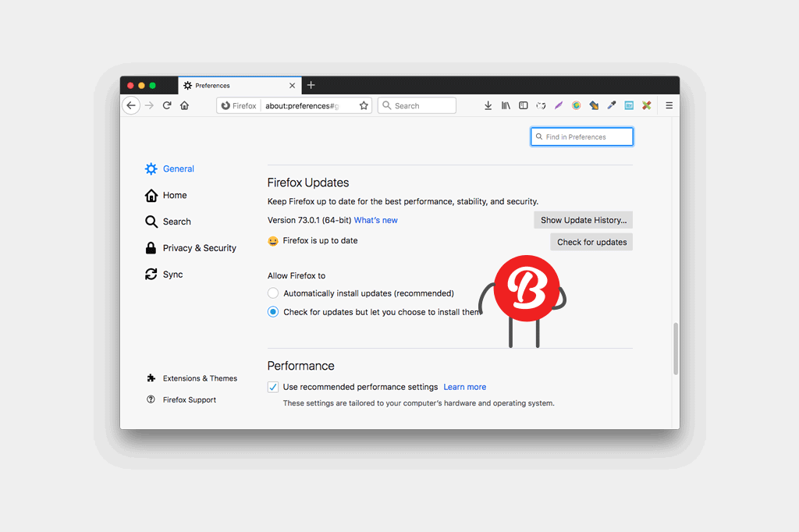Select Check for updates but let you choose
Image resolution: width=799 pixels, height=532 pixels.
[x=273, y=312]
